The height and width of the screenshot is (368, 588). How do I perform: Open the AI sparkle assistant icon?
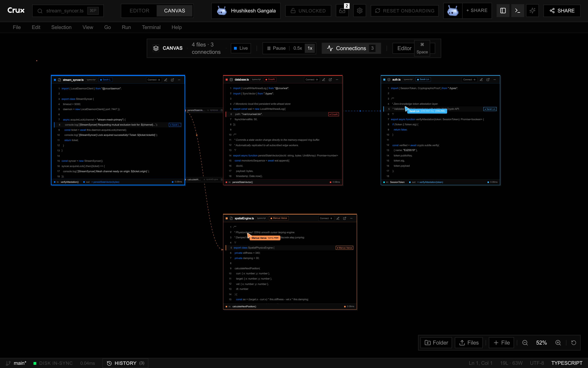coord(532,11)
